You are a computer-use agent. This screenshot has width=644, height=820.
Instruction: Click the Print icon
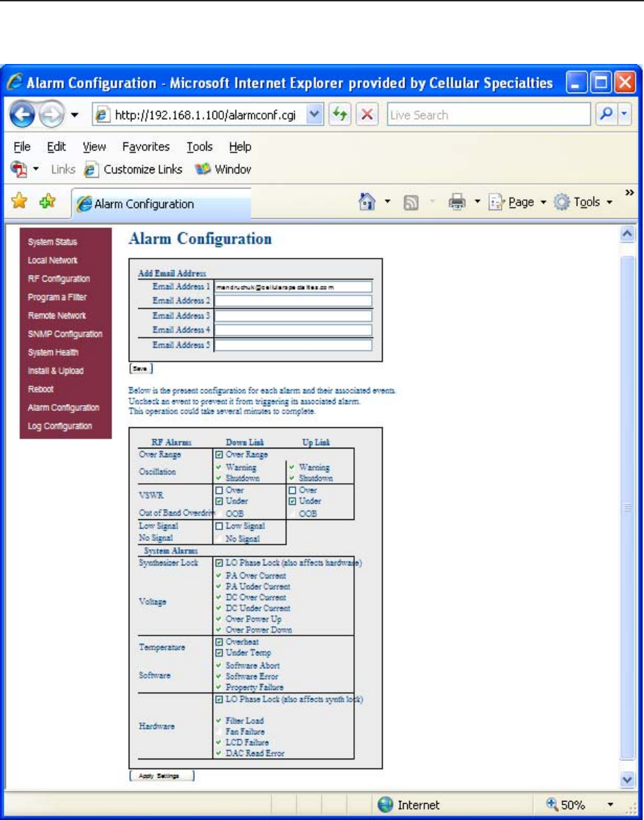[x=457, y=202]
